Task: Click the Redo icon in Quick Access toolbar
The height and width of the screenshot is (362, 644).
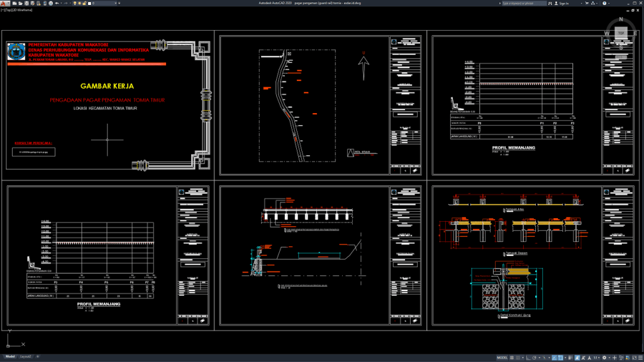Action: pyautogui.click(x=66, y=4)
